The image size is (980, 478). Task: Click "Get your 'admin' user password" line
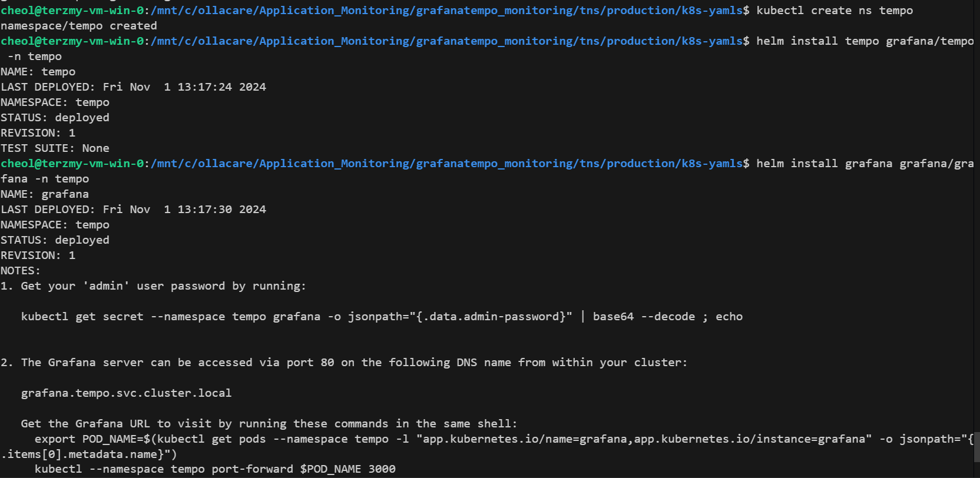153,286
